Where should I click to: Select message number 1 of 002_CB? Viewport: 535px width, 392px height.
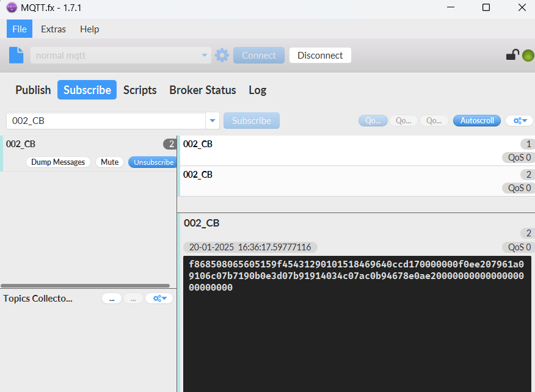click(357, 151)
